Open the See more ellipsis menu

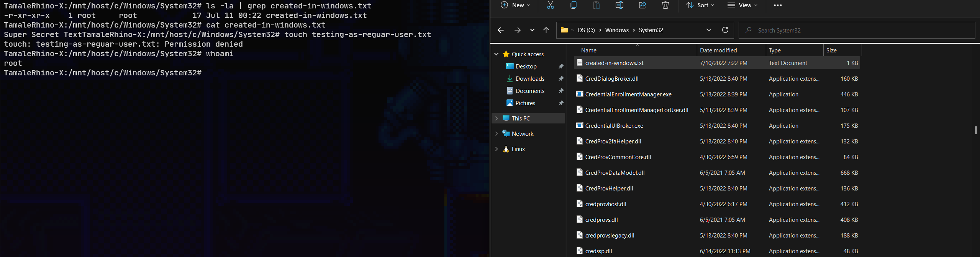tap(778, 5)
